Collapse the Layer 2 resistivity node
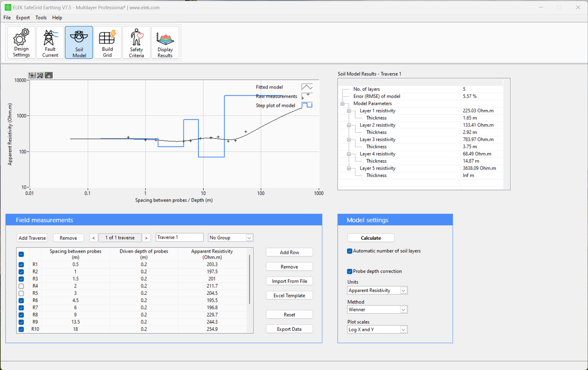This screenshot has width=588, height=370. pos(349,125)
